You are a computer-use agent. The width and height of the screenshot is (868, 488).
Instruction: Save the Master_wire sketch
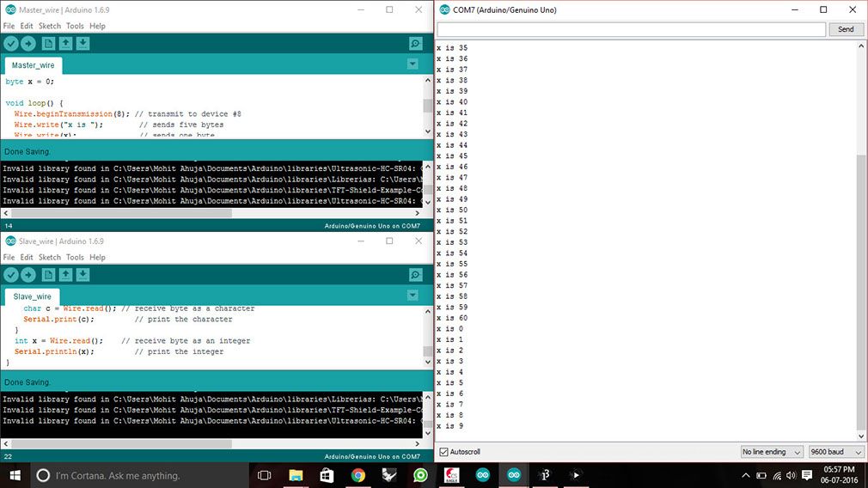[x=83, y=44]
